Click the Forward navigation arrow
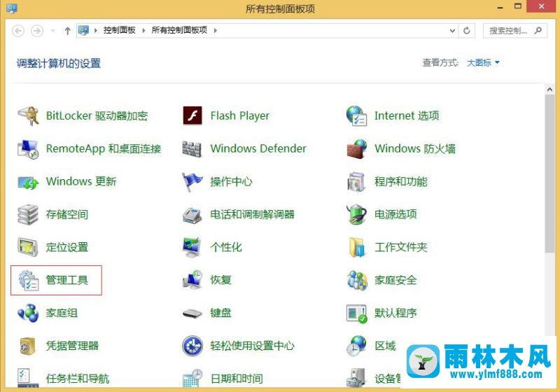The width and height of the screenshot is (560, 392). coord(37,31)
